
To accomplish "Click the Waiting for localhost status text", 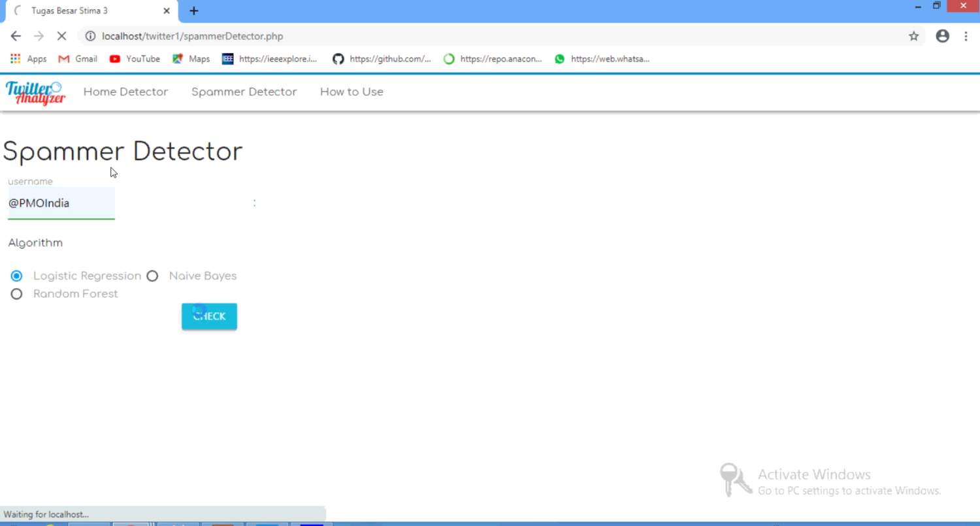I will (46, 514).
